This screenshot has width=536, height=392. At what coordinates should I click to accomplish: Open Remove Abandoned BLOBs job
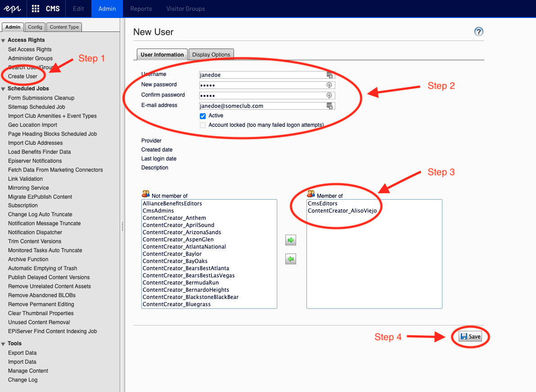coord(42,295)
